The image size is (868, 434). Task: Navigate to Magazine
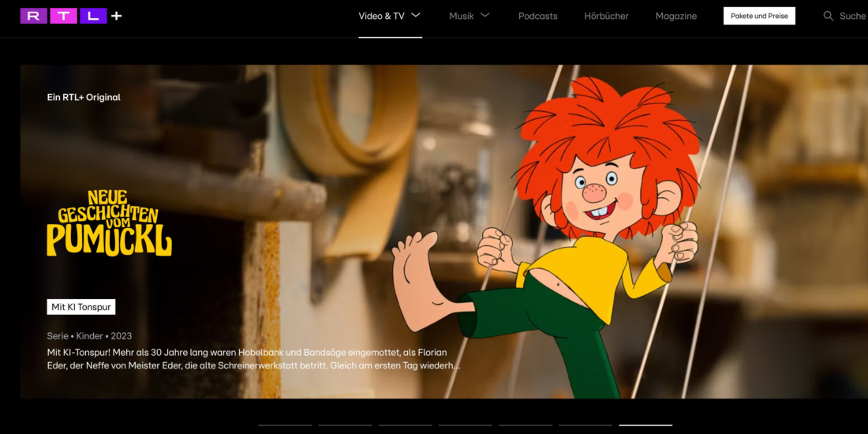coord(675,16)
